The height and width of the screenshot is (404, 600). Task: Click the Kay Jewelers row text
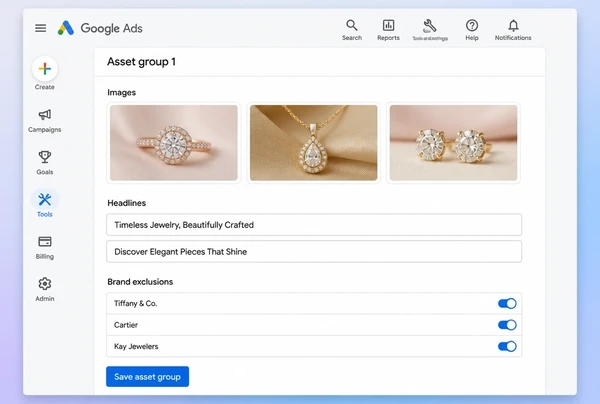(136, 346)
